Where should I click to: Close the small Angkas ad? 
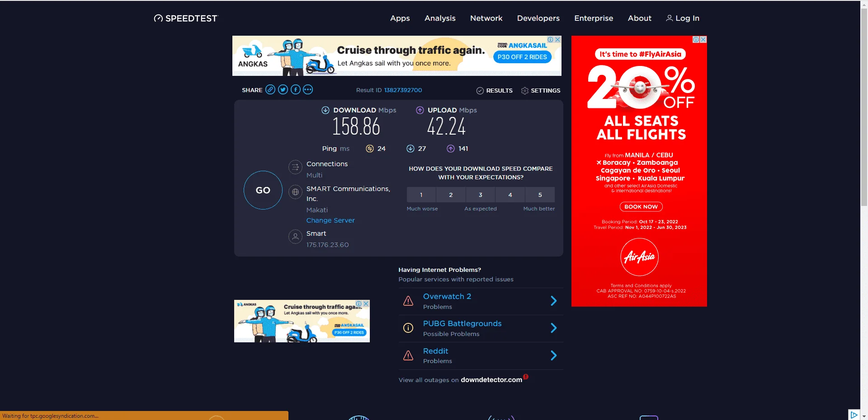(x=366, y=304)
